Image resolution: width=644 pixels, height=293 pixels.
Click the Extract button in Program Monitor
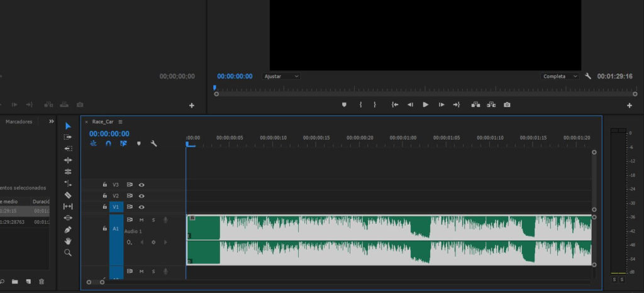click(491, 104)
